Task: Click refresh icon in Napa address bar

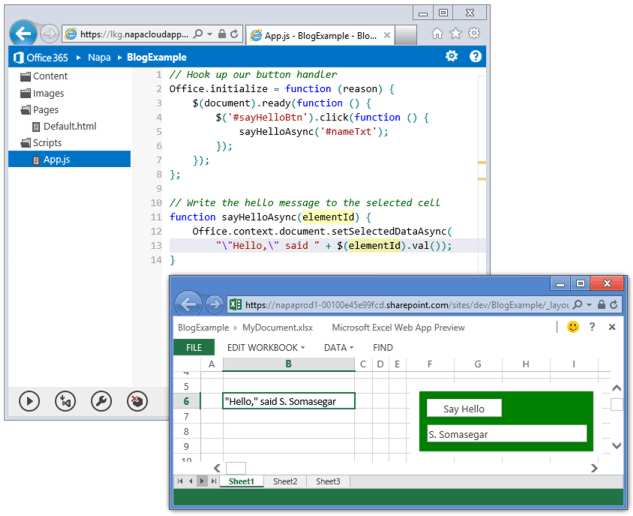Action: [234, 34]
